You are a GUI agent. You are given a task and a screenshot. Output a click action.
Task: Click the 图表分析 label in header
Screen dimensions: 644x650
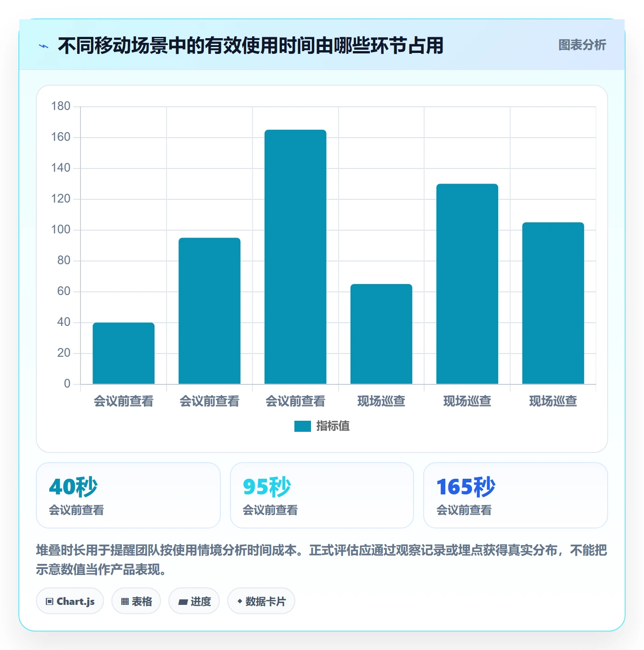click(582, 45)
